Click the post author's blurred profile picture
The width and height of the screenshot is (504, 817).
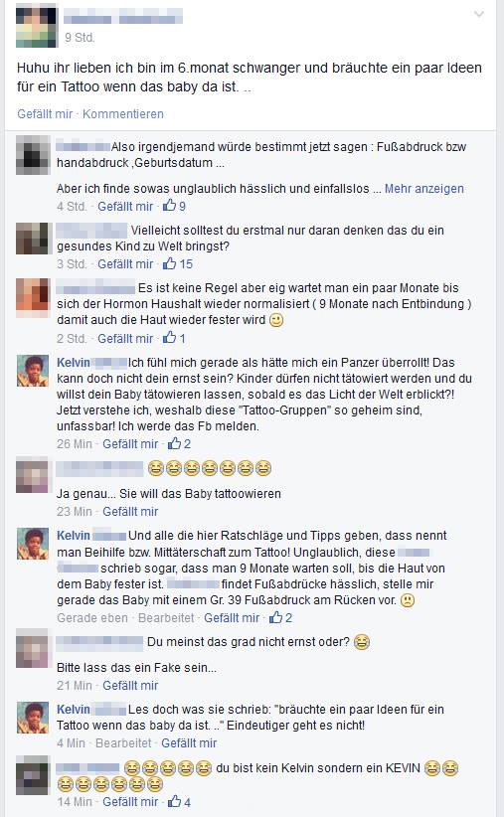tap(36, 25)
